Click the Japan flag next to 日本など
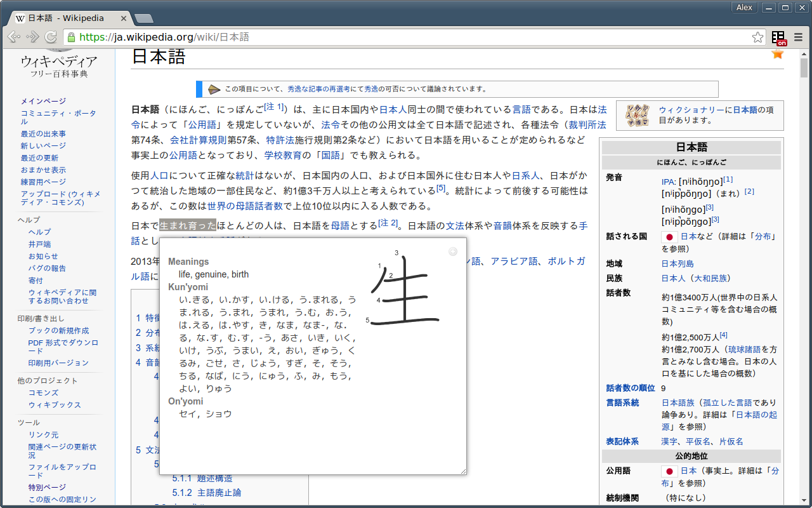The image size is (812, 508). tap(669, 237)
